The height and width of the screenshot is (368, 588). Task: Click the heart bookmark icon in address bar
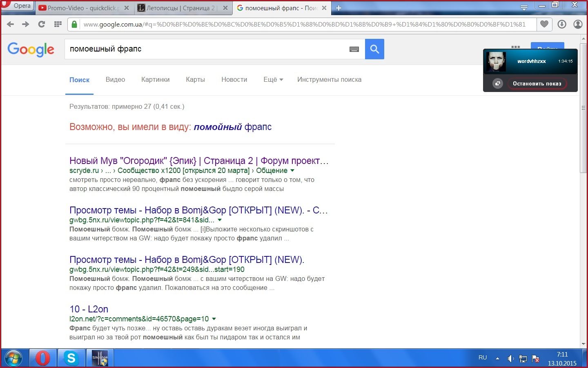click(x=544, y=24)
